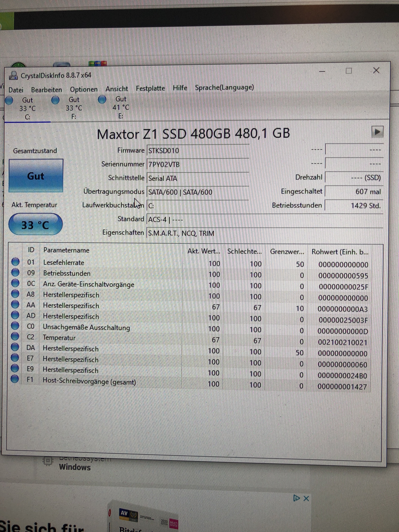
Task: Click the 33 °C temperature button
Action: coord(36,225)
